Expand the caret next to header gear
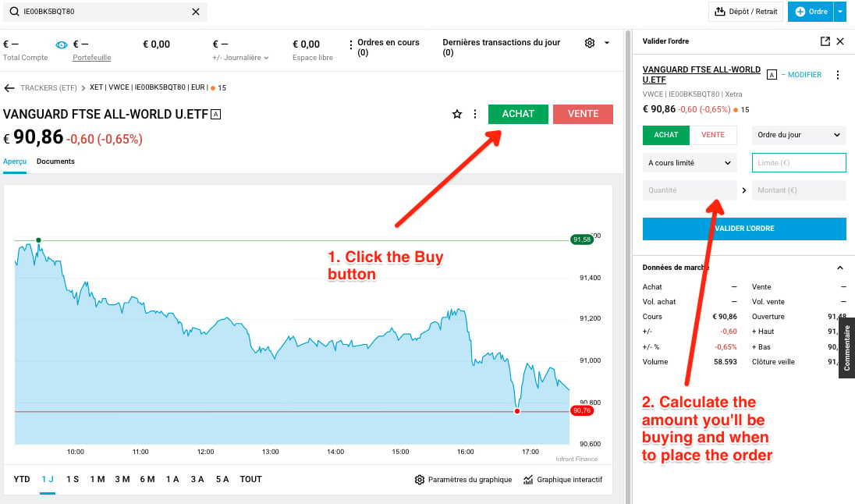Image resolution: width=855 pixels, height=504 pixels. pos(607,43)
